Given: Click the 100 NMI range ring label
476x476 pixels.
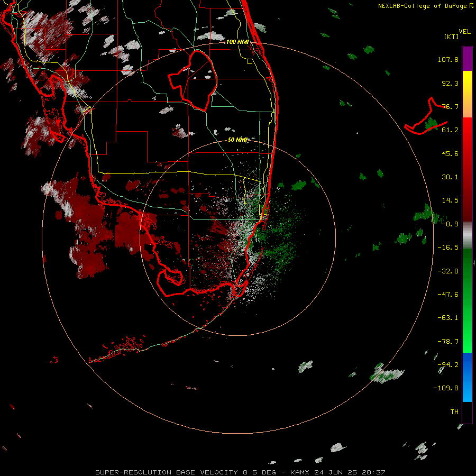Looking at the screenshot, I should point(237,42).
